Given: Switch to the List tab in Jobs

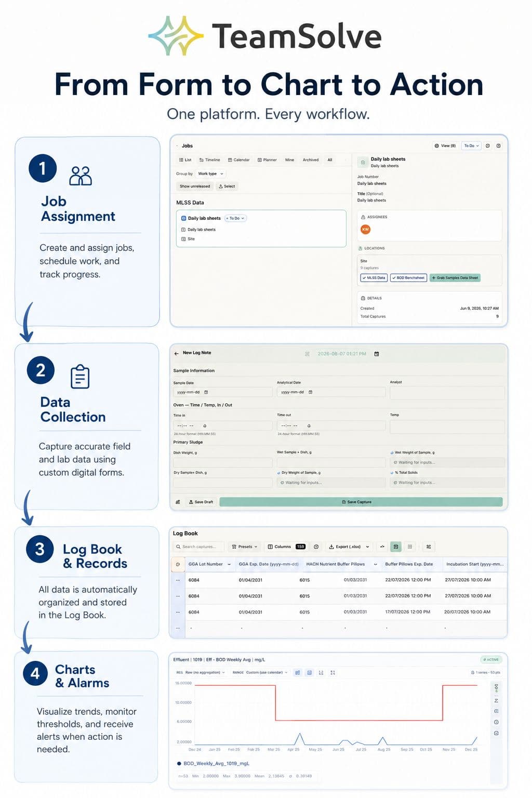Looking at the screenshot, I should (185, 160).
